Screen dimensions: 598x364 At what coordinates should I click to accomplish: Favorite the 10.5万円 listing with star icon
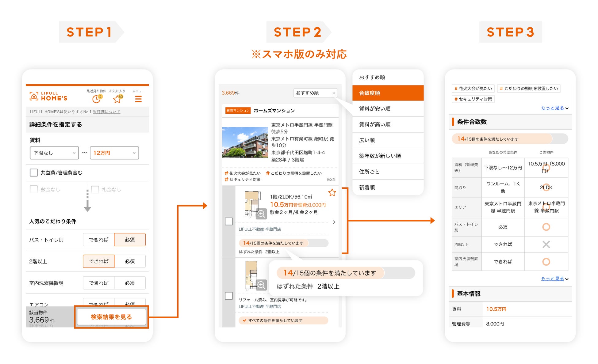click(x=332, y=193)
